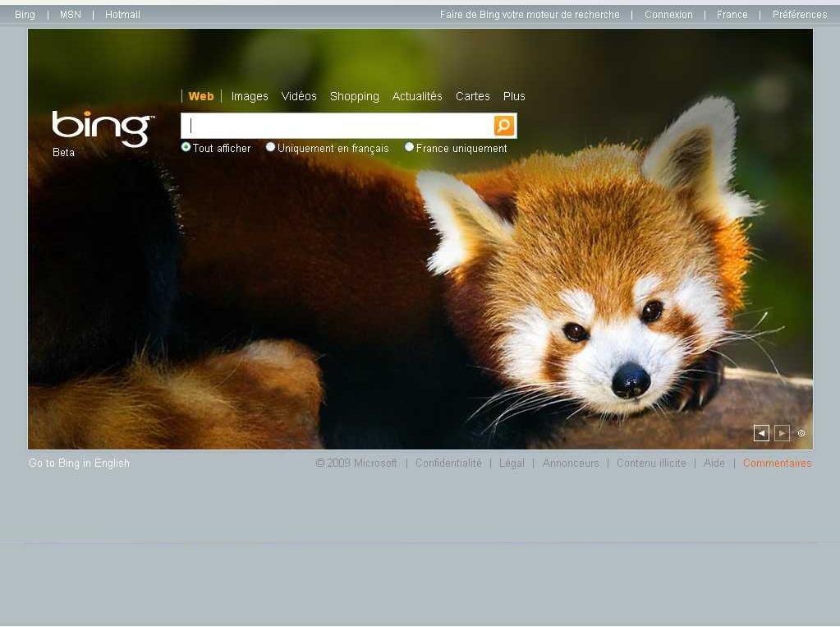Show the previous background image
Image resolution: width=840 pixels, height=627 pixels.
(x=761, y=433)
